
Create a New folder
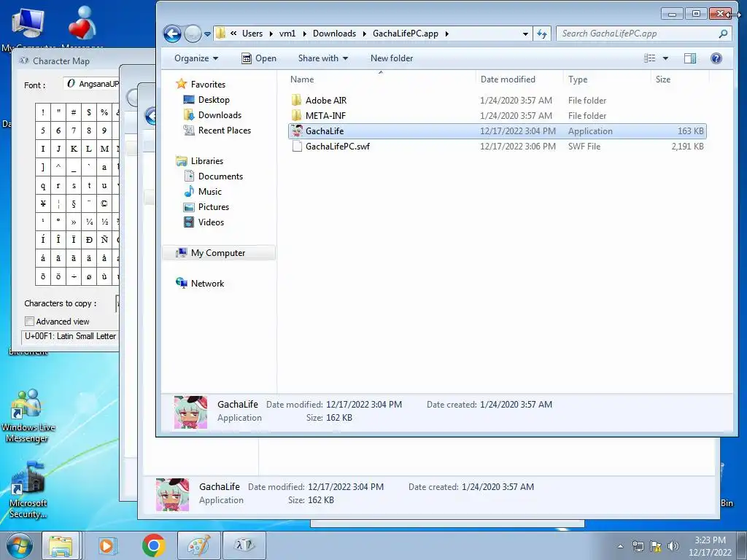click(x=392, y=58)
